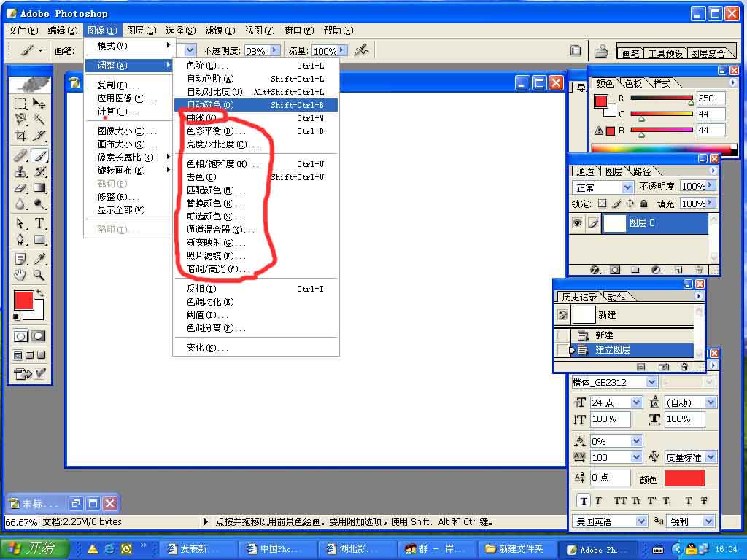Viewport: 747px width, 560px height.
Task: Toggle underline in Character panel
Action: pos(689,500)
